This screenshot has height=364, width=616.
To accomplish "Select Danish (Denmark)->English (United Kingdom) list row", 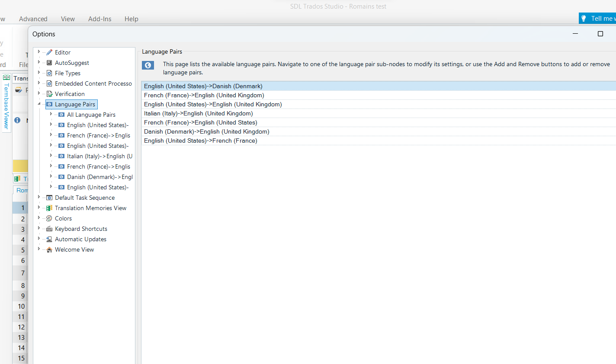I will click(x=379, y=131).
